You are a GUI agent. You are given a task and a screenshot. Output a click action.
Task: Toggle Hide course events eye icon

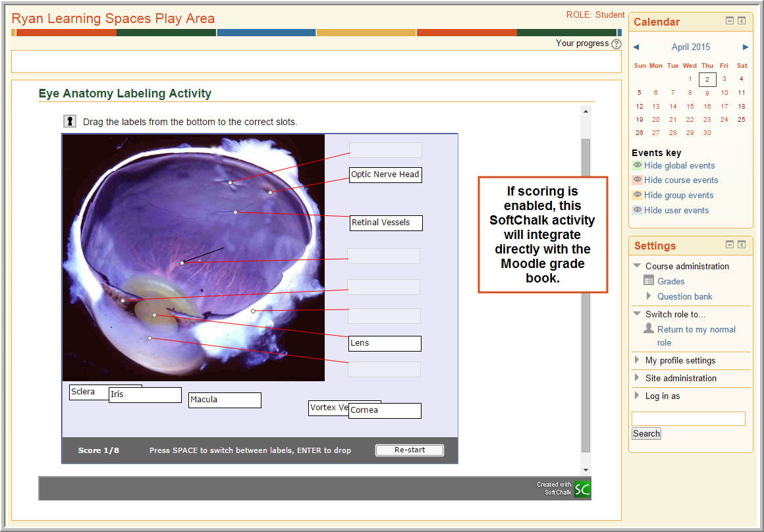(638, 180)
